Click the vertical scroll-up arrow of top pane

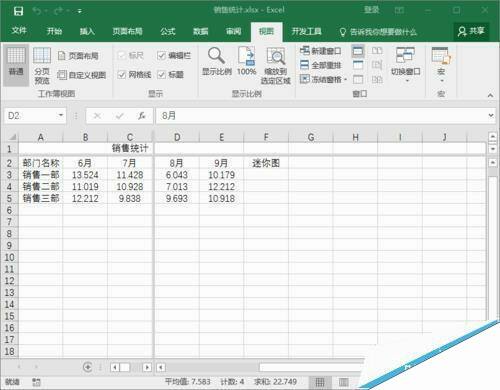pos(493,137)
